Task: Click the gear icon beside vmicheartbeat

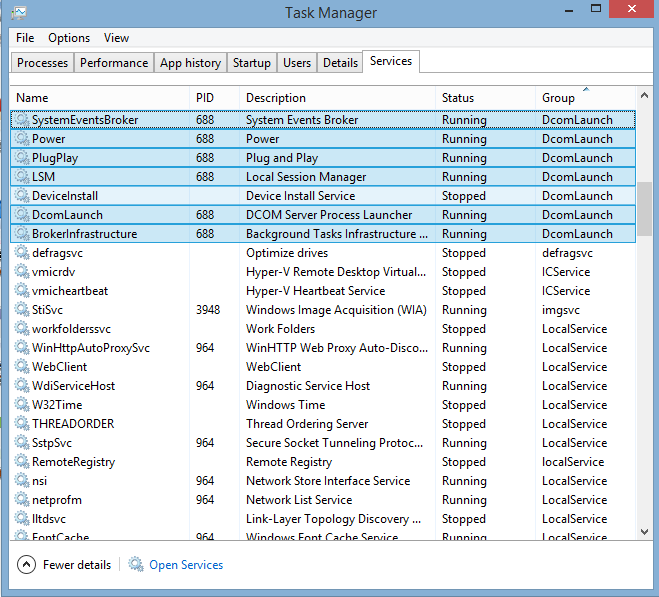Action: point(22,291)
